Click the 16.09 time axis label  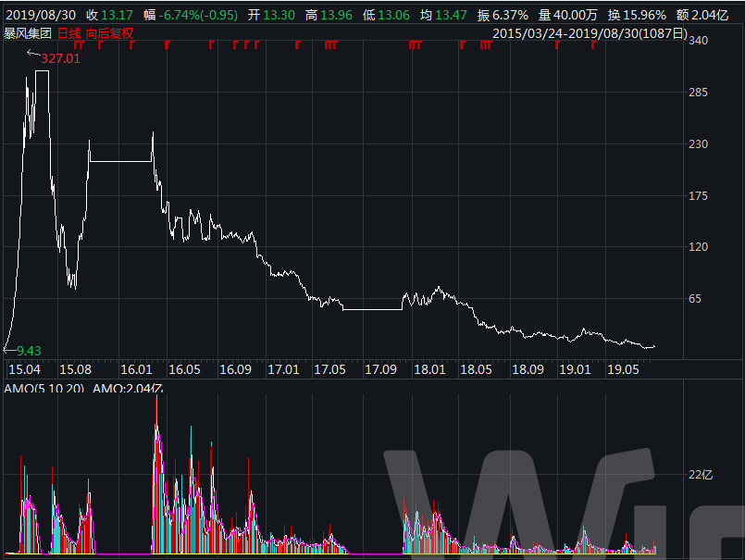point(235,369)
